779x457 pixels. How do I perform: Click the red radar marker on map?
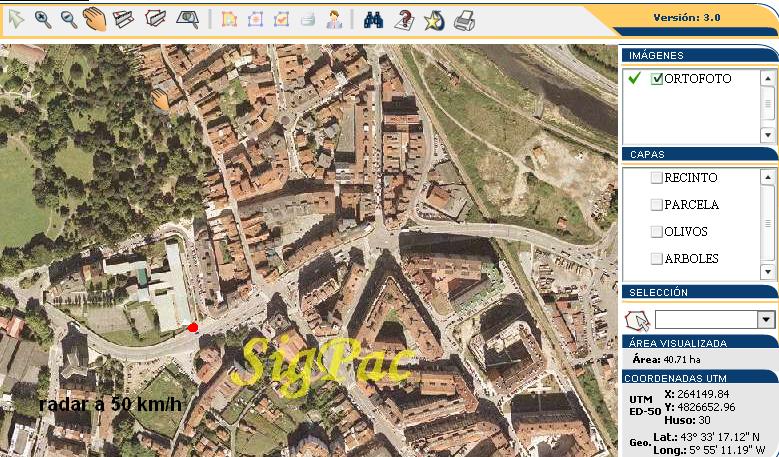tap(192, 327)
